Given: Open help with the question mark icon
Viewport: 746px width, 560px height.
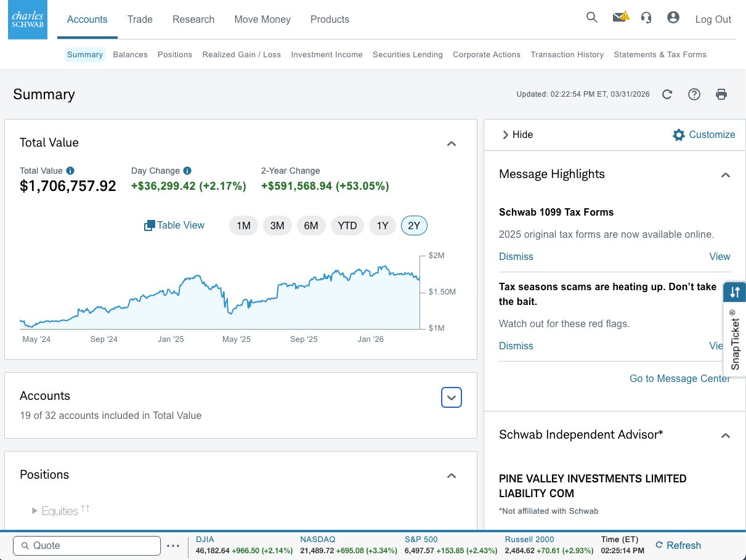Looking at the screenshot, I should tap(694, 94).
